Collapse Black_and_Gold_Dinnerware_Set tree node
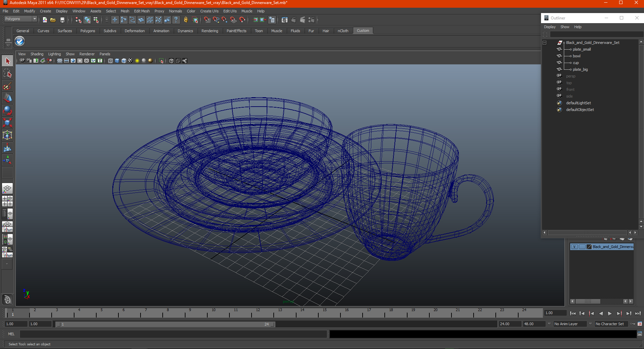This screenshot has height=349, width=644. 545,43
